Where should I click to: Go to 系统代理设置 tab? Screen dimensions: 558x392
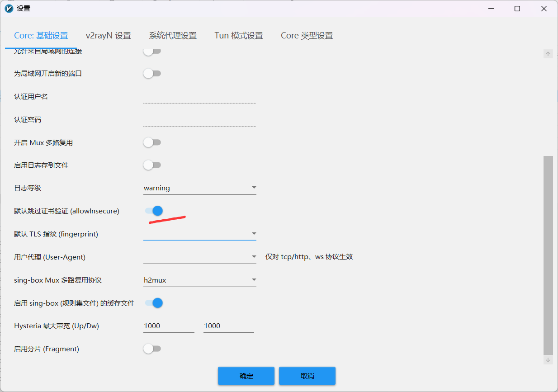tap(173, 36)
